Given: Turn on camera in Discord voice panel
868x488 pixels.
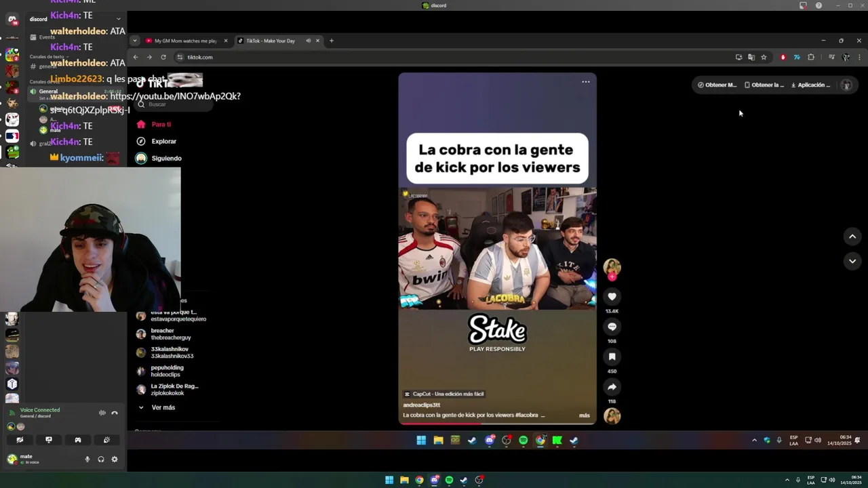Looking at the screenshot, I should [20, 440].
